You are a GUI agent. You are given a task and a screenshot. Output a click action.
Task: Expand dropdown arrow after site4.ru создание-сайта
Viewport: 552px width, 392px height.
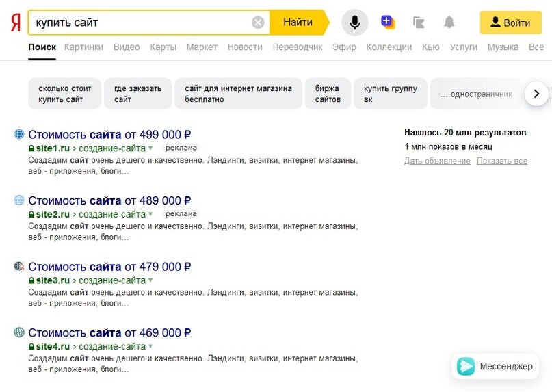[150, 347]
